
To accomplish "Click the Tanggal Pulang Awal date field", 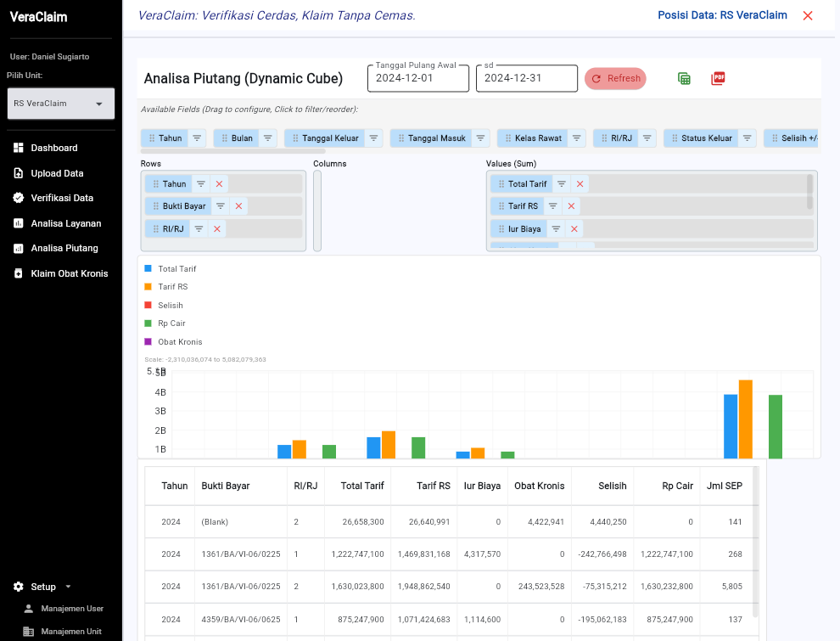I will (417, 78).
